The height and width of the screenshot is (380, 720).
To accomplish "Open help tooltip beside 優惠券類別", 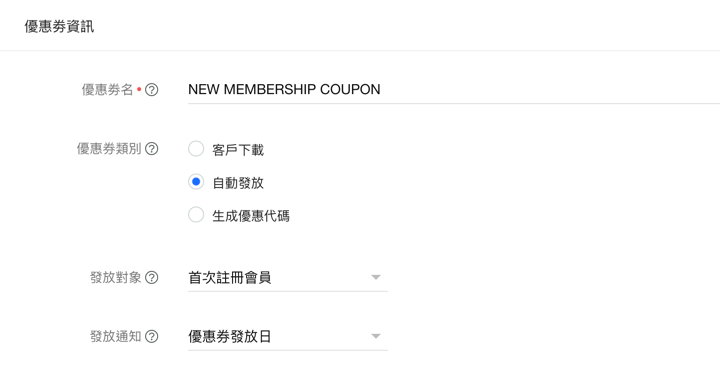I will pos(152,149).
